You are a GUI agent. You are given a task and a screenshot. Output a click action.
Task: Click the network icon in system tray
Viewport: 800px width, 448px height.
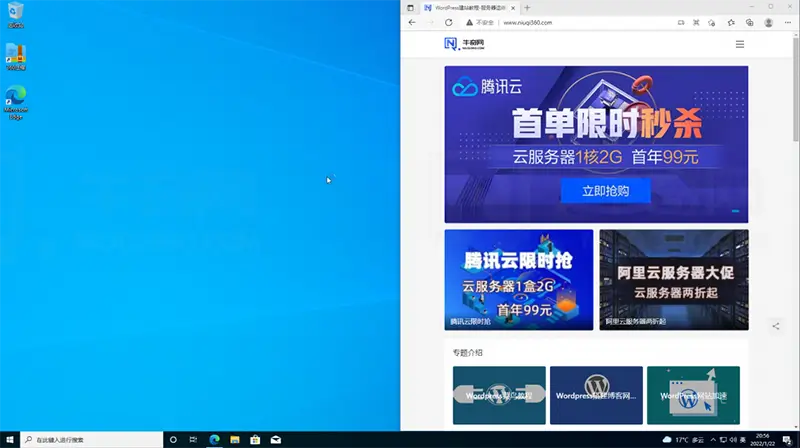[723, 439]
